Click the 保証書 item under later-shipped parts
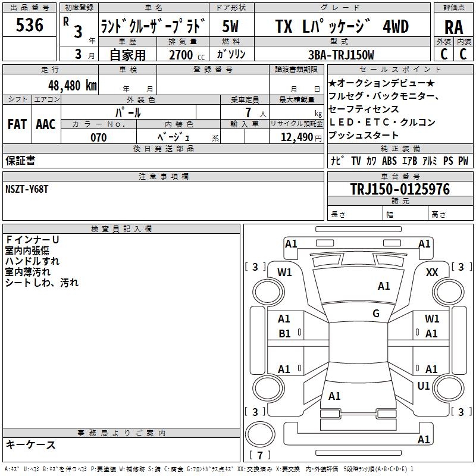 coord(20,160)
